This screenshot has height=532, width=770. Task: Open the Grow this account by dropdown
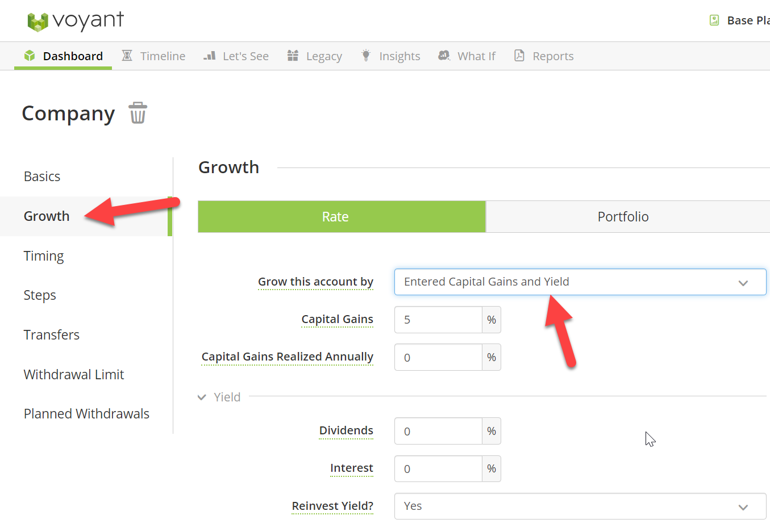(x=580, y=282)
